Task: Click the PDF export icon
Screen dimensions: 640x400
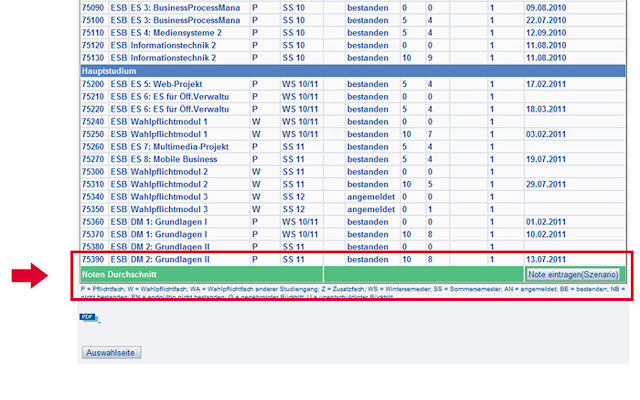Action: [x=89, y=317]
